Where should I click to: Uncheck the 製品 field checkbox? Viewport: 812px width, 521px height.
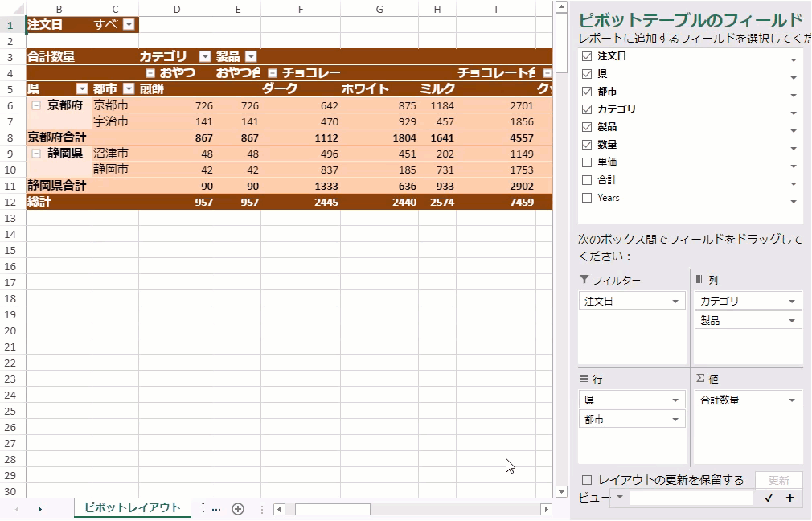tap(587, 127)
